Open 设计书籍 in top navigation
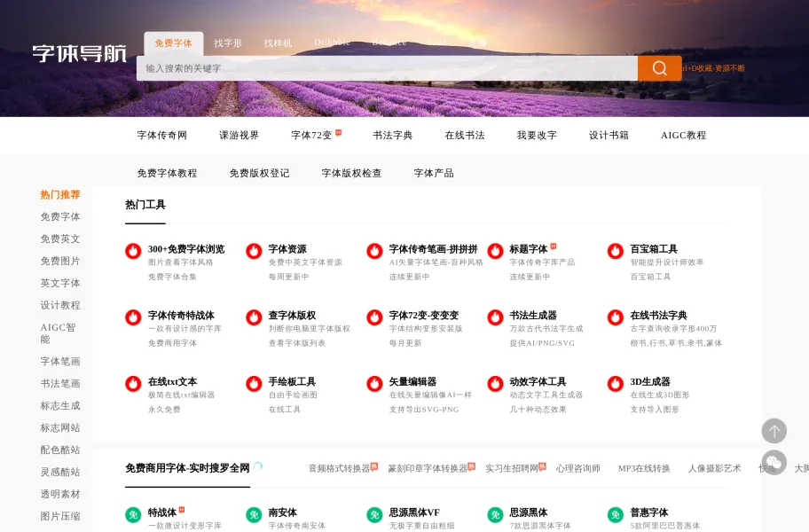This screenshot has height=532, width=809. click(609, 135)
